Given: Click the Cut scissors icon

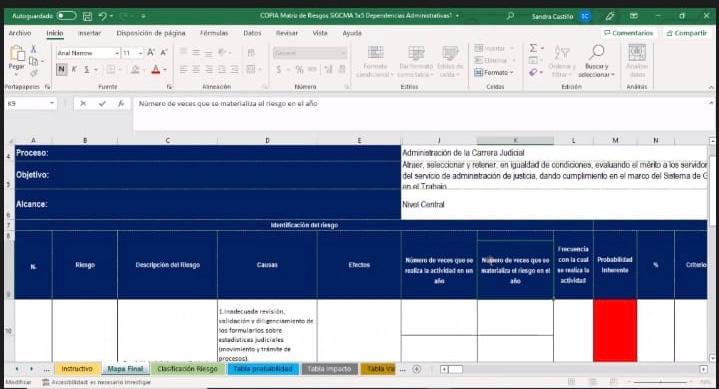Looking at the screenshot, I should tap(33, 49).
